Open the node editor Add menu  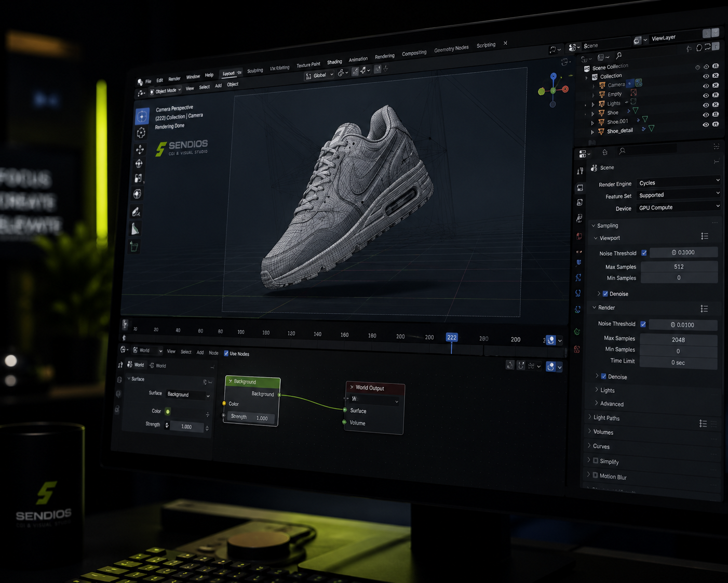(x=200, y=352)
